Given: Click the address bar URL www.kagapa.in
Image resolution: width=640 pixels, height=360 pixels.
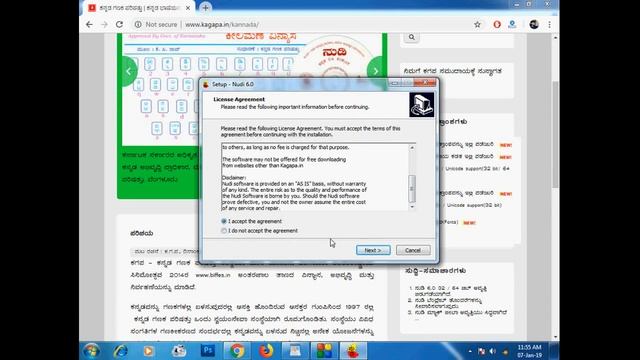Looking at the screenshot, I should point(222,24).
